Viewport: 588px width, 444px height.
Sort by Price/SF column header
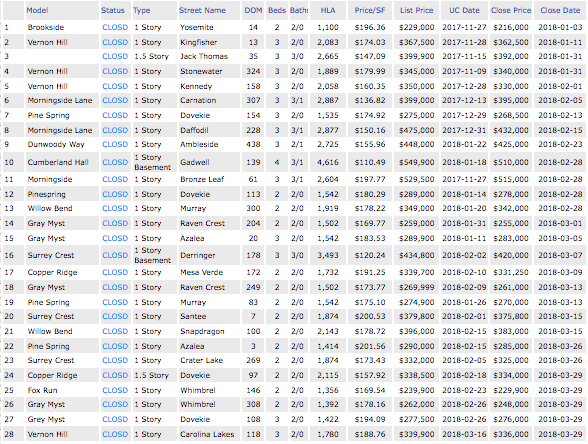click(x=370, y=10)
